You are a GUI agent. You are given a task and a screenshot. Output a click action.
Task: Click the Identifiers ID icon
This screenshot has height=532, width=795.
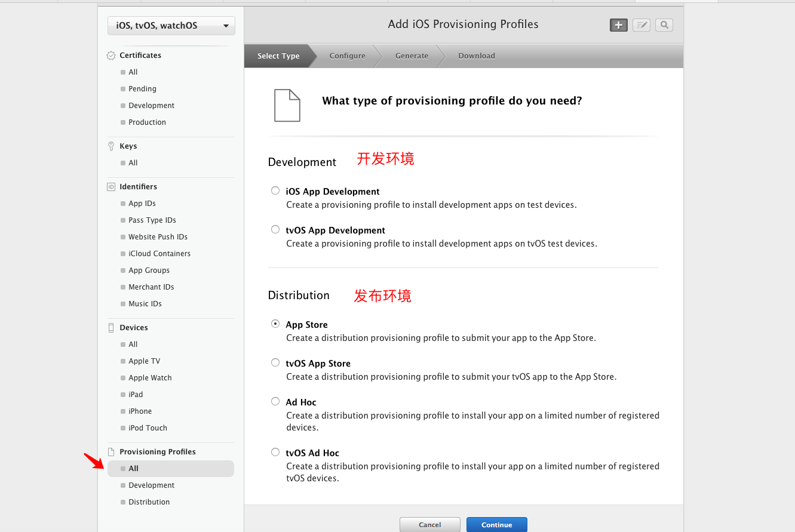point(111,187)
